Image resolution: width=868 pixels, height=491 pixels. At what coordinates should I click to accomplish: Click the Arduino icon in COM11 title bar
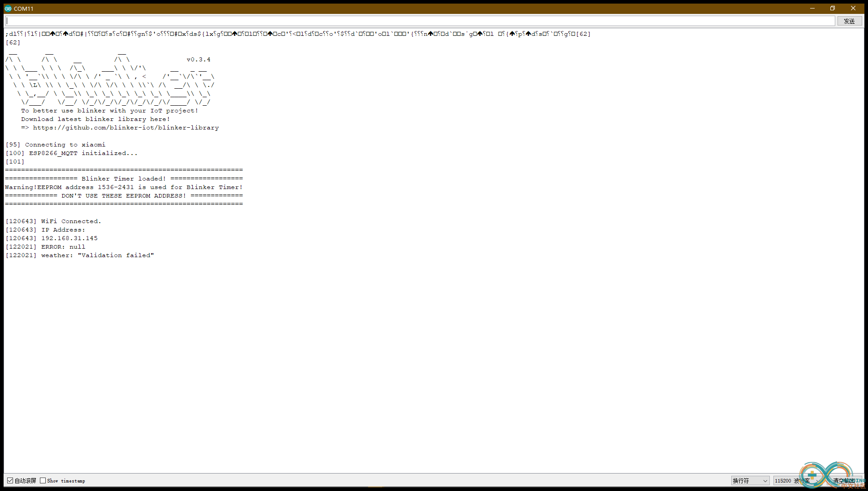8,9
